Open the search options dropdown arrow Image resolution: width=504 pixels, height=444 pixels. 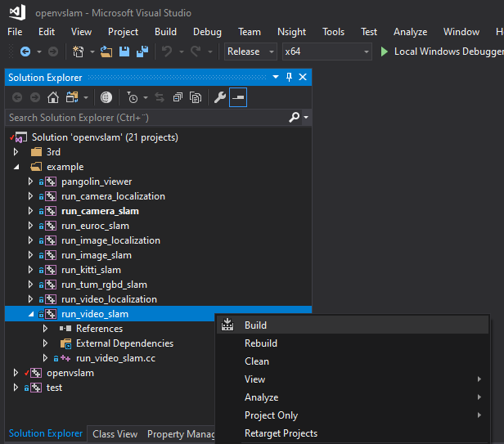point(306,117)
